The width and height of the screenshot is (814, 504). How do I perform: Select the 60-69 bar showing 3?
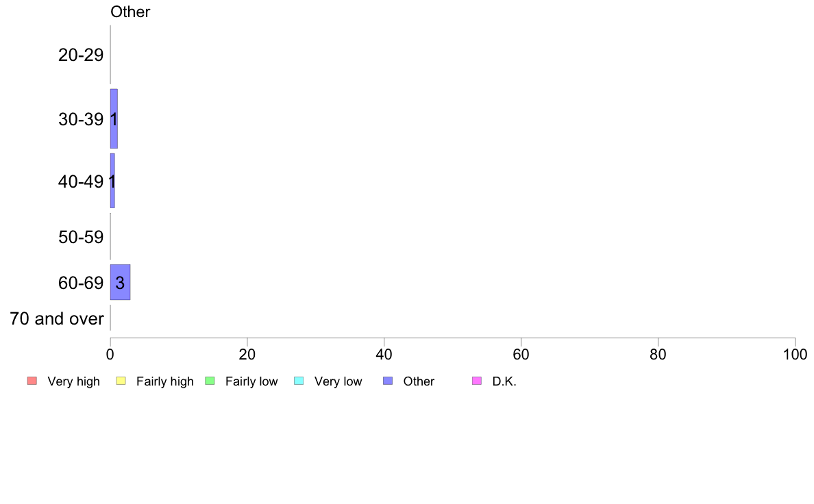120,282
